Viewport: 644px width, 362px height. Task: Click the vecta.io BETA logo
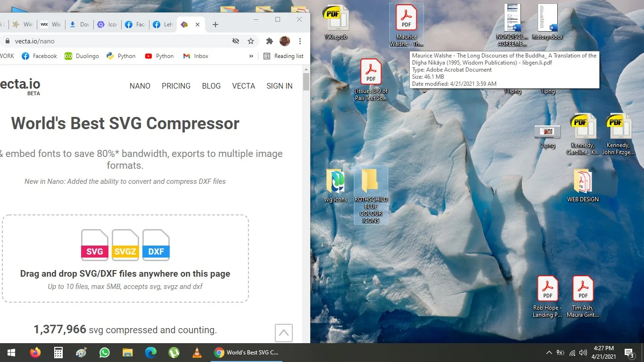click(20, 86)
